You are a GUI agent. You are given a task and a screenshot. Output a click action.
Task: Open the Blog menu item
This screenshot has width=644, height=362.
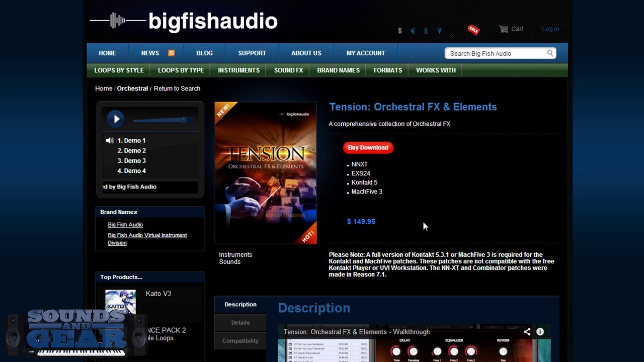204,53
